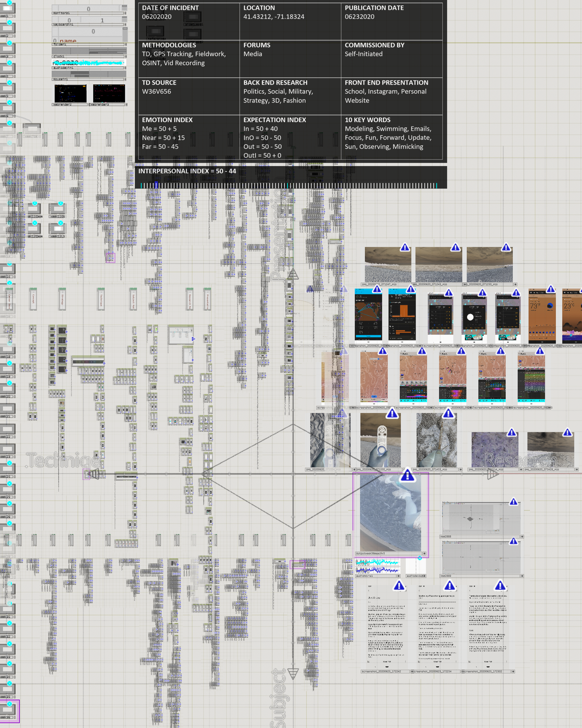This screenshot has height=728, width=582.
Task: Click warning icon above anemometer photo IMG_20200620_071350
Action: [392, 413]
